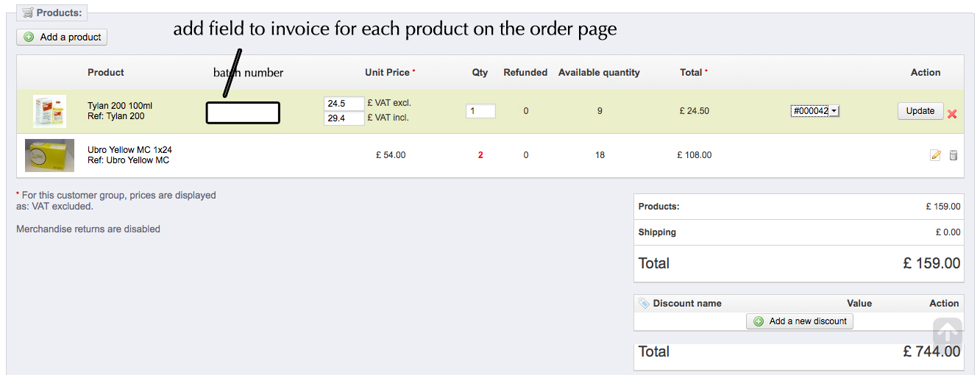
Task: Focus the VAT incl. price field
Action: pyautogui.click(x=344, y=118)
